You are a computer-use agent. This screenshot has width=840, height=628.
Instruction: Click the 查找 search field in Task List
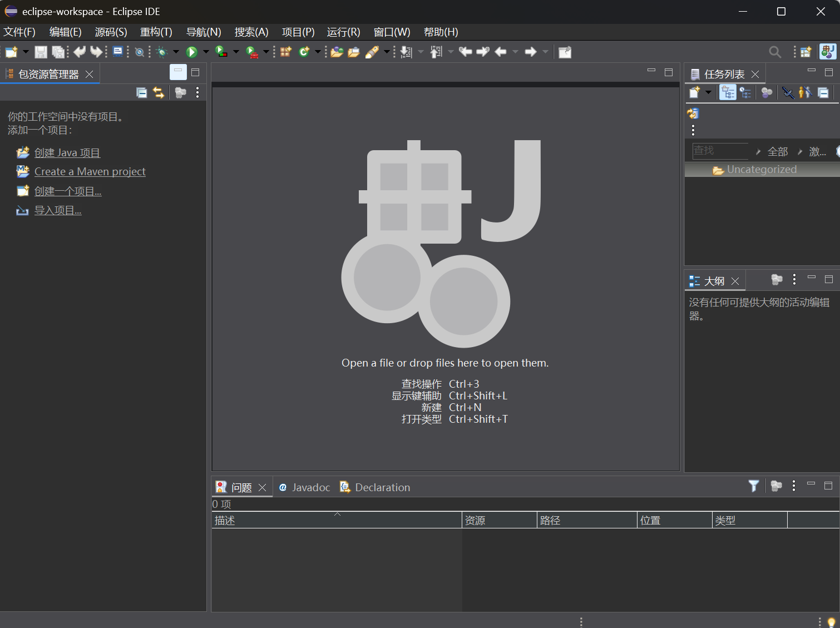pos(719,151)
